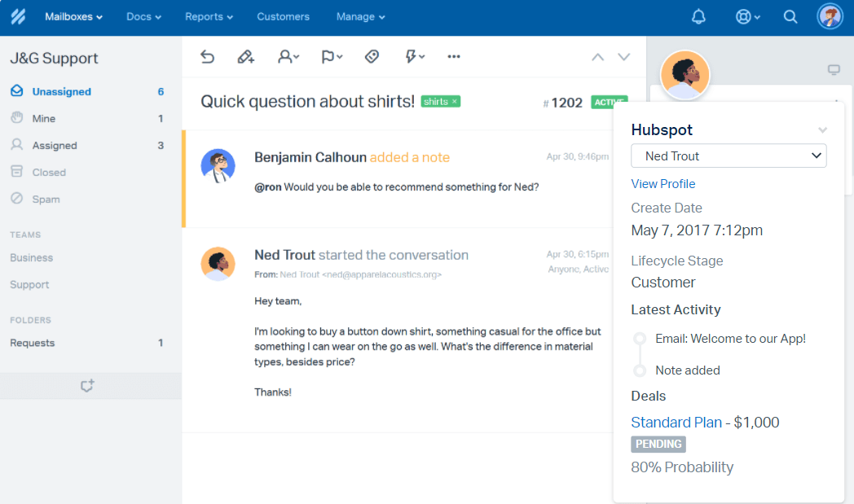Viewport: 854px width, 504px height.
Task: Go to previous conversation with up arrow
Action: coord(597,57)
